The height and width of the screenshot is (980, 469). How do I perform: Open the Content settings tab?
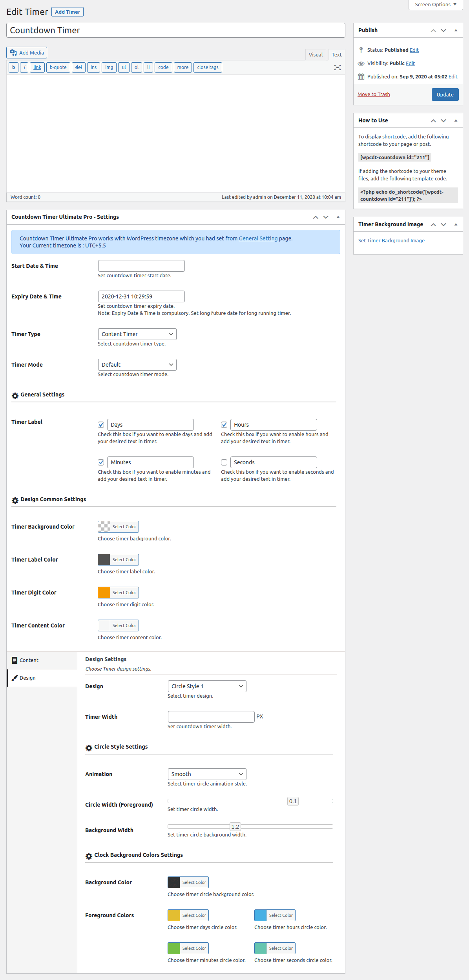coord(42,660)
